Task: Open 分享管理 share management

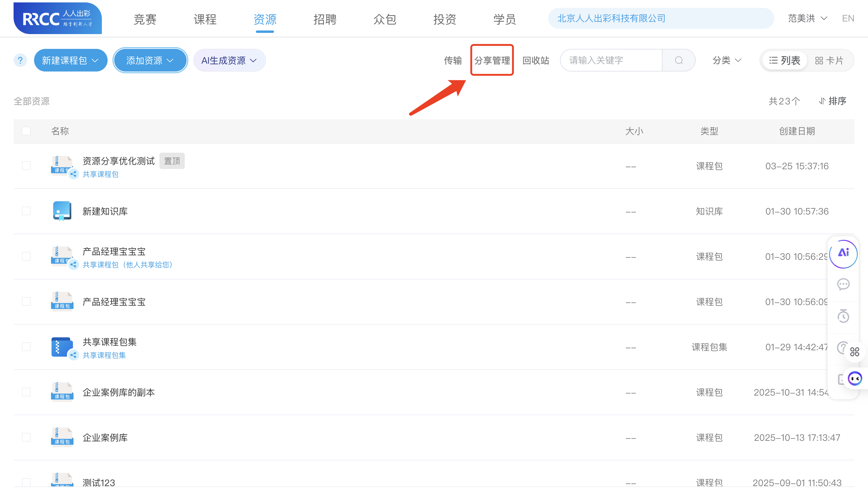Action: coord(492,60)
